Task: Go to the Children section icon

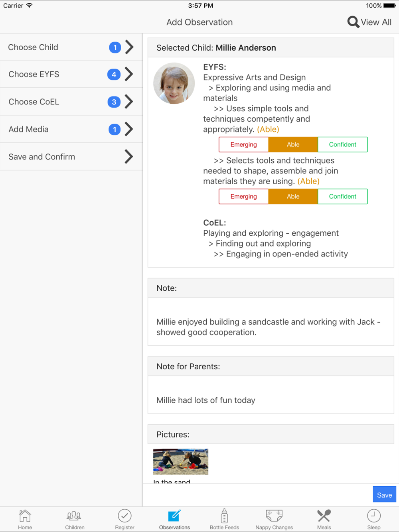Action: tap(74, 516)
